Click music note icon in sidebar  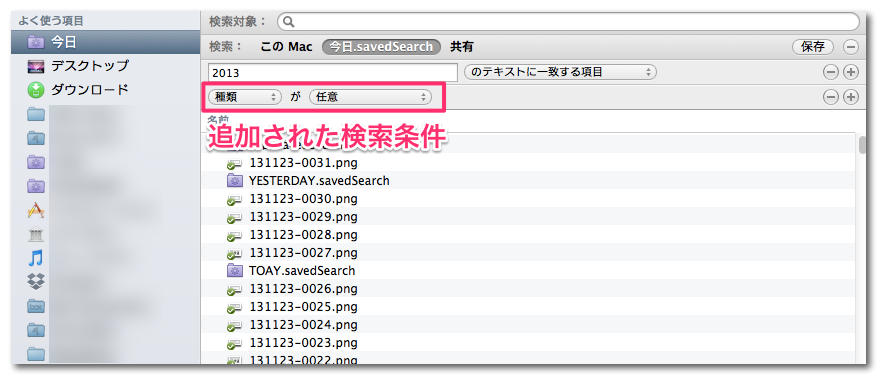point(36,258)
